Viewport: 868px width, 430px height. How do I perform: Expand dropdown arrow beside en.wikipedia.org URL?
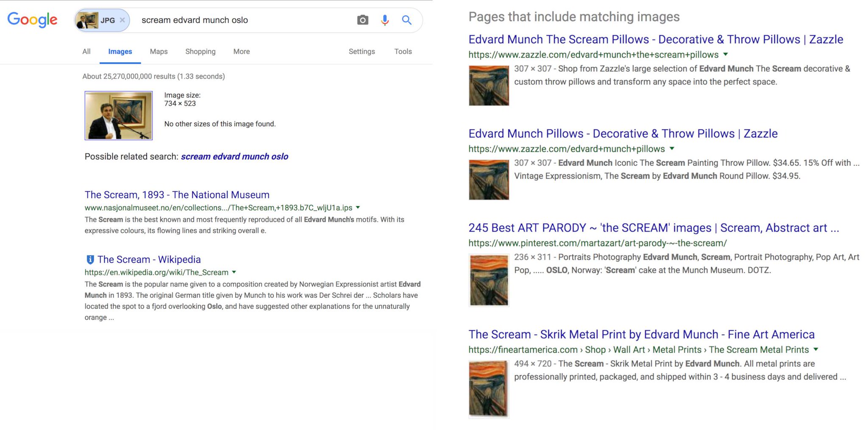(234, 272)
